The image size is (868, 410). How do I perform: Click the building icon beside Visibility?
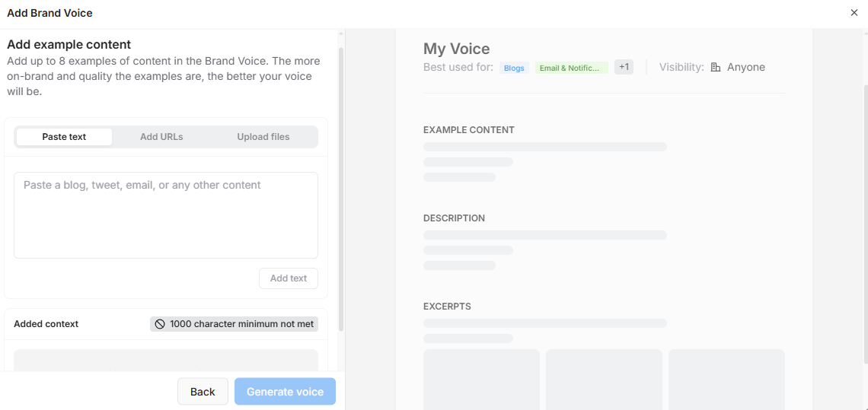pos(716,67)
